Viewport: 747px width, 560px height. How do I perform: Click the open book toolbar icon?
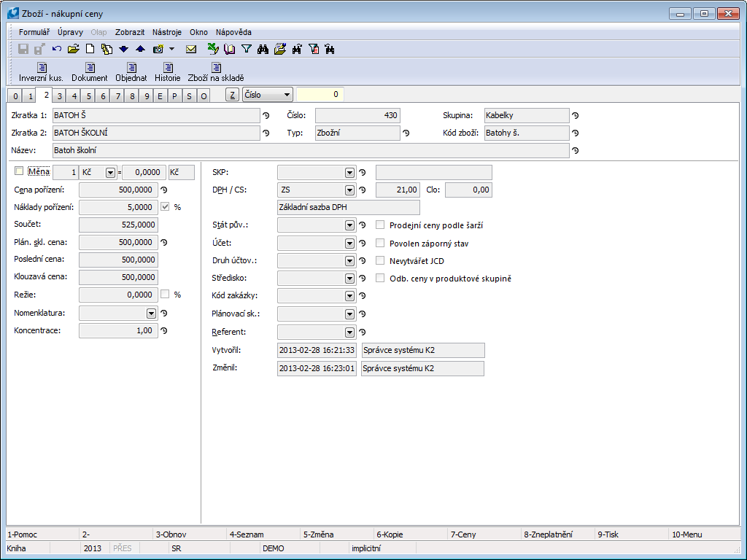[230, 50]
